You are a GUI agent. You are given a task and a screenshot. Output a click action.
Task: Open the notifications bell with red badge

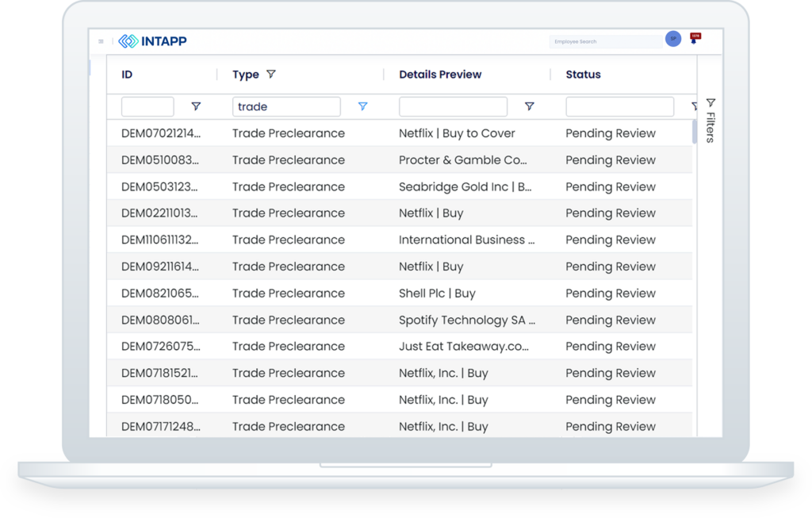(694, 39)
